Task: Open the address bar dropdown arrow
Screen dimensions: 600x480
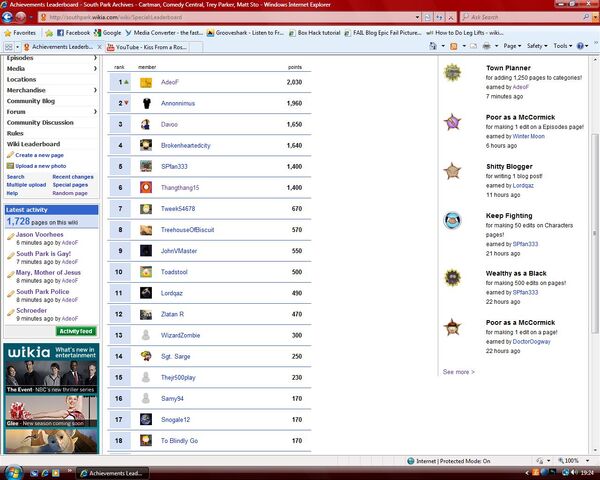Action: [417, 17]
